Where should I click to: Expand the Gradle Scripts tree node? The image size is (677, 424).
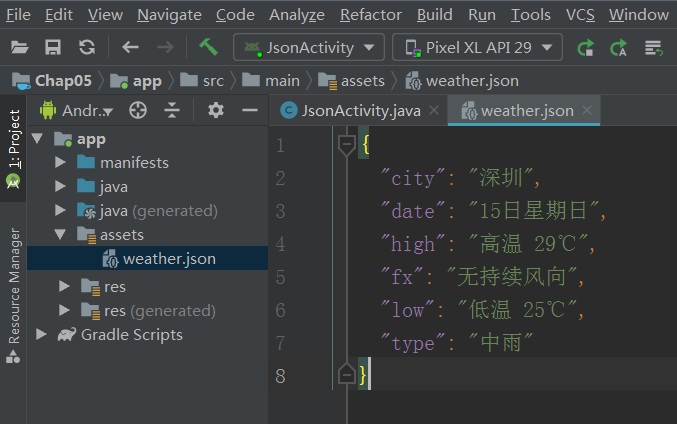pyautogui.click(x=41, y=334)
